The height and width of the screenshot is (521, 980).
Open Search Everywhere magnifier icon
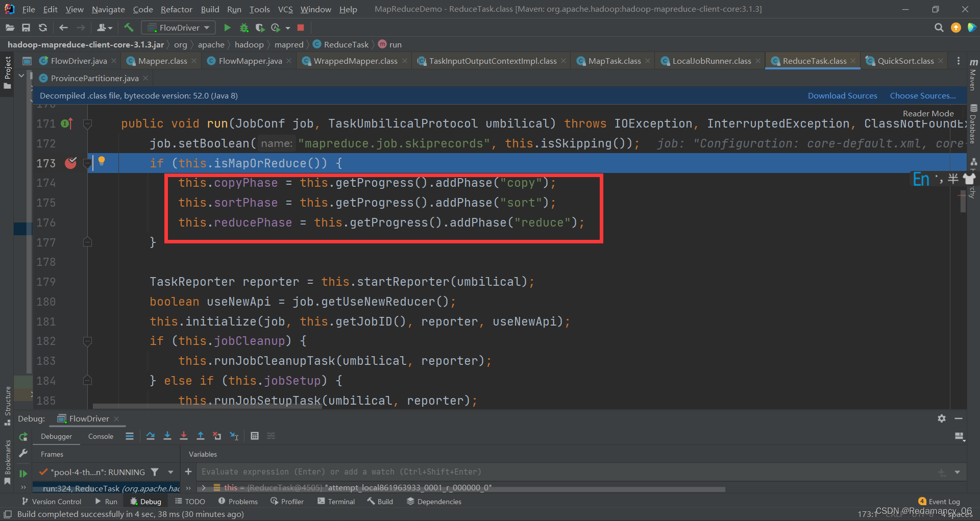pyautogui.click(x=939, y=28)
